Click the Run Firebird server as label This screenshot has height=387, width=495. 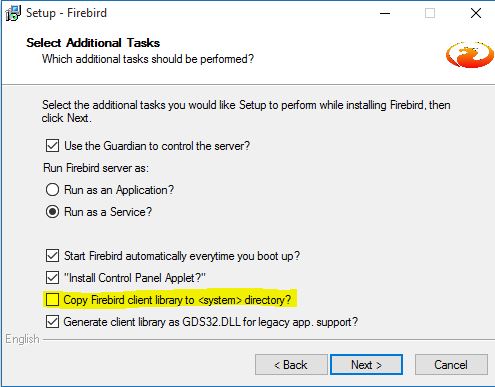click(x=96, y=168)
